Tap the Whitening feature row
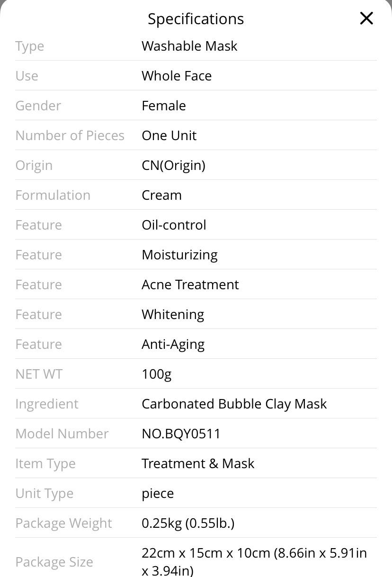 [196, 314]
